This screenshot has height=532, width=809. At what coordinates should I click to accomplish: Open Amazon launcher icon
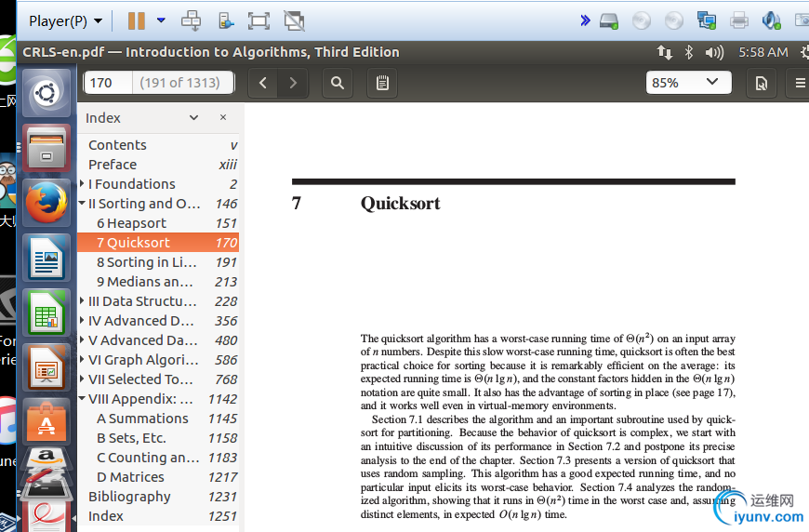tap(46, 459)
